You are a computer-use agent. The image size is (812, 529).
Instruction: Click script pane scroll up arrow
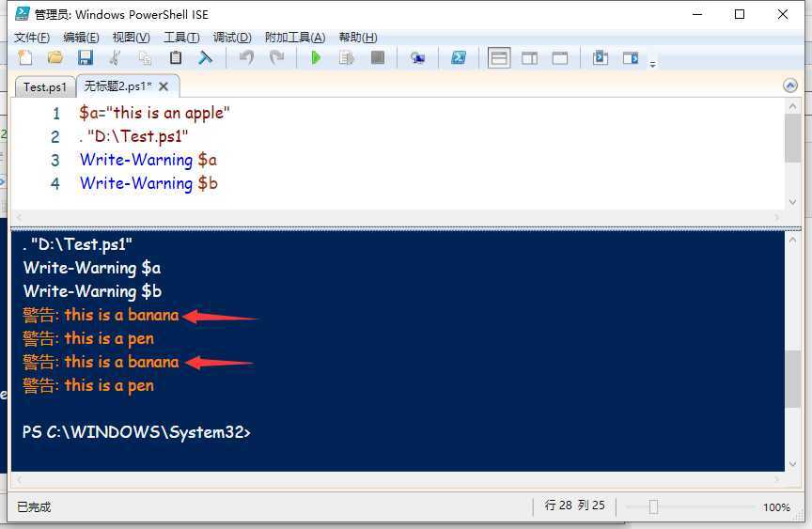792,106
